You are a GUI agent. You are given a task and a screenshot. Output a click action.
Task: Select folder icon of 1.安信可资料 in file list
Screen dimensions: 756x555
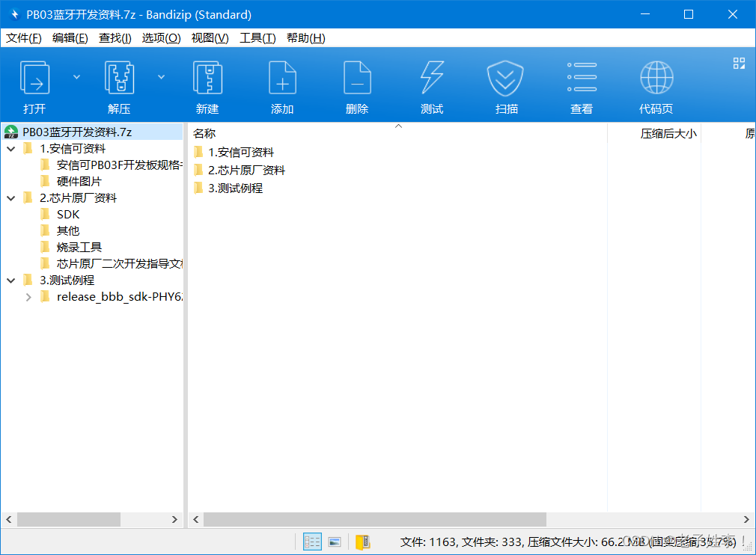point(198,153)
